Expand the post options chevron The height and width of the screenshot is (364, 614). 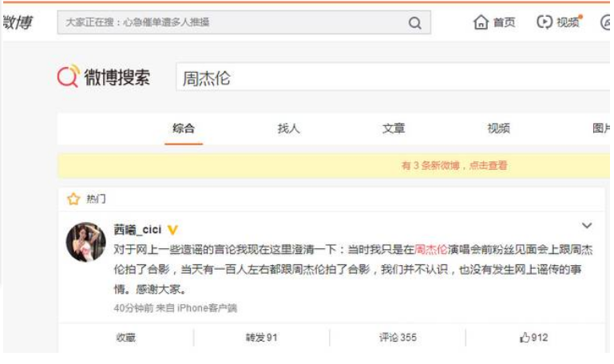[586, 225]
